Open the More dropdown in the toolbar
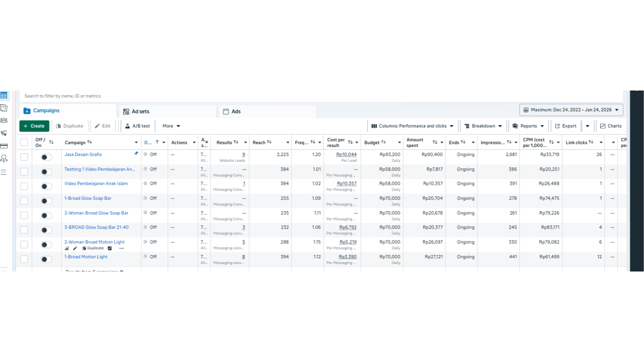This screenshot has width=644, height=362. pyautogui.click(x=171, y=126)
